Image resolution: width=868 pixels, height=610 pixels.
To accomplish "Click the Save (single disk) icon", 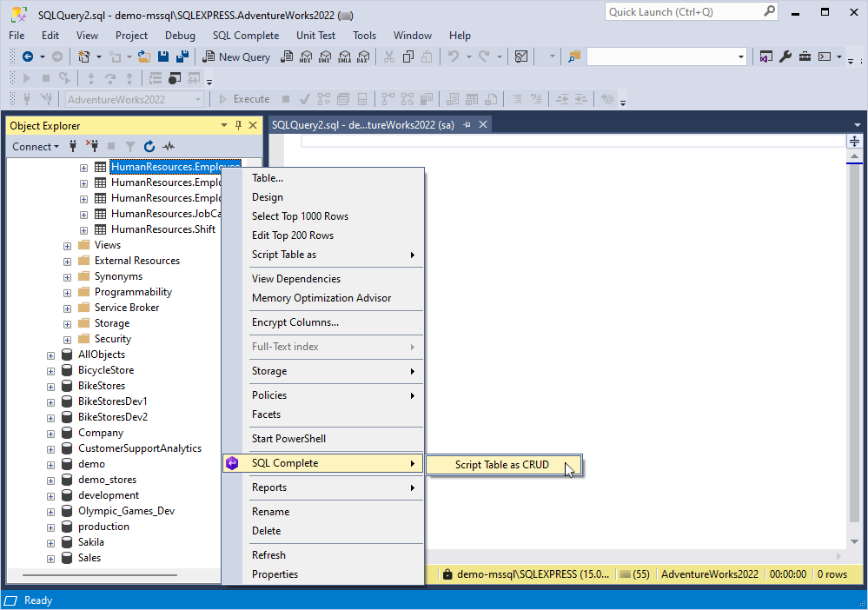I will pos(162,56).
